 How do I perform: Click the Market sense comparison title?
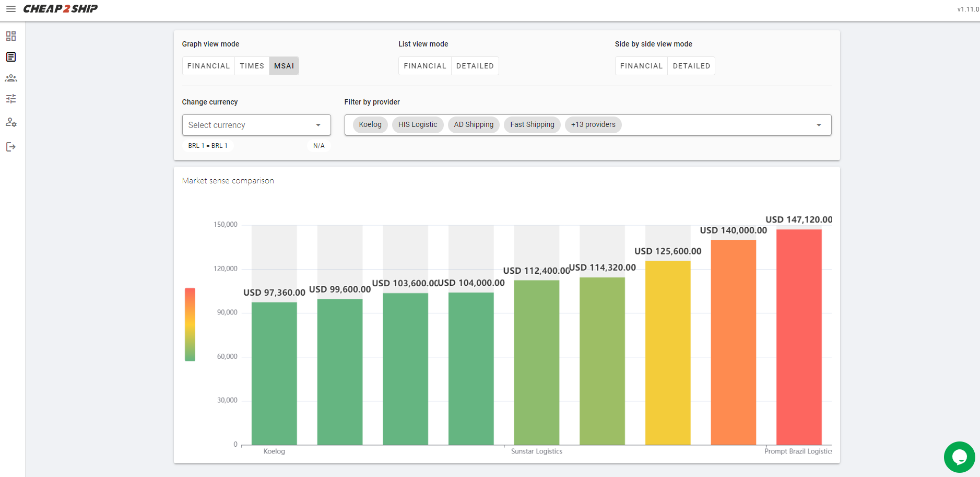[x=228, y=181]
